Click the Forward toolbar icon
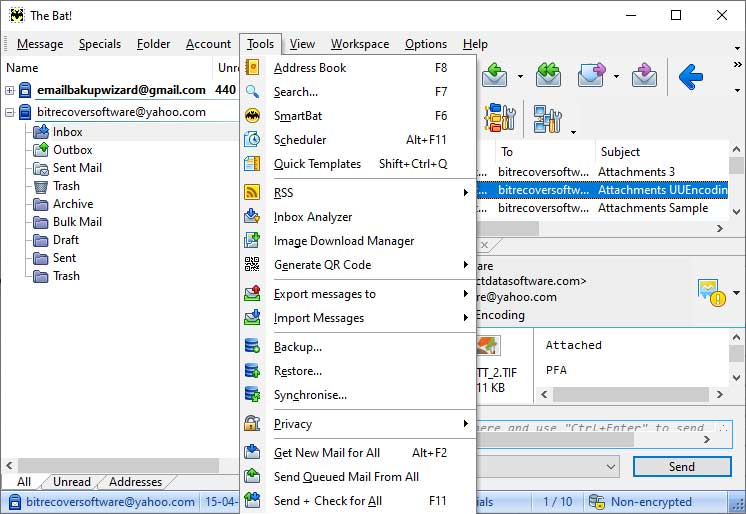 pyautogui.click(x=591, y=76)
